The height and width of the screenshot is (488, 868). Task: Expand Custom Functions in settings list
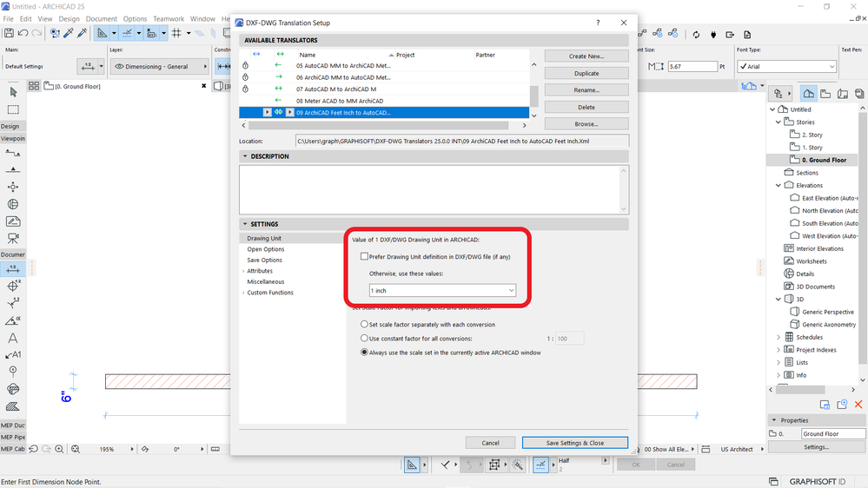[x=243, y=293]
